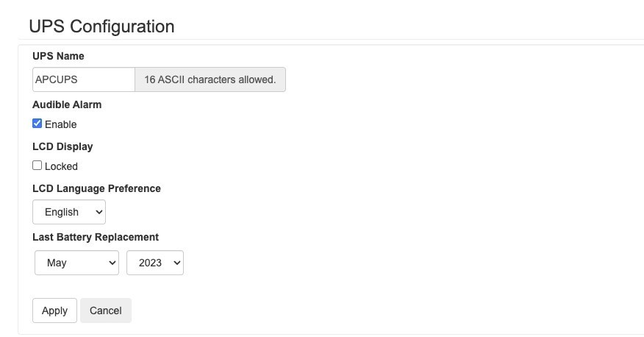Click the "Last Battery Replacement" label

point(96,237)
